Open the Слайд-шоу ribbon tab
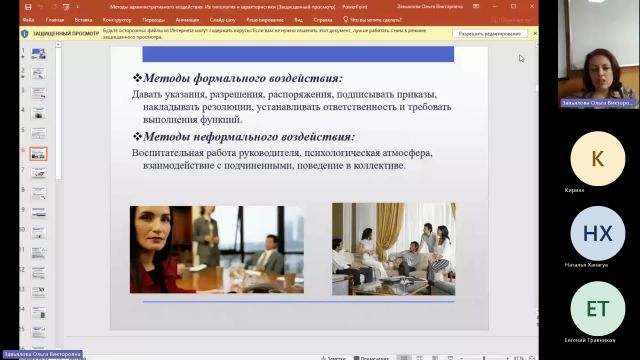 222,20
